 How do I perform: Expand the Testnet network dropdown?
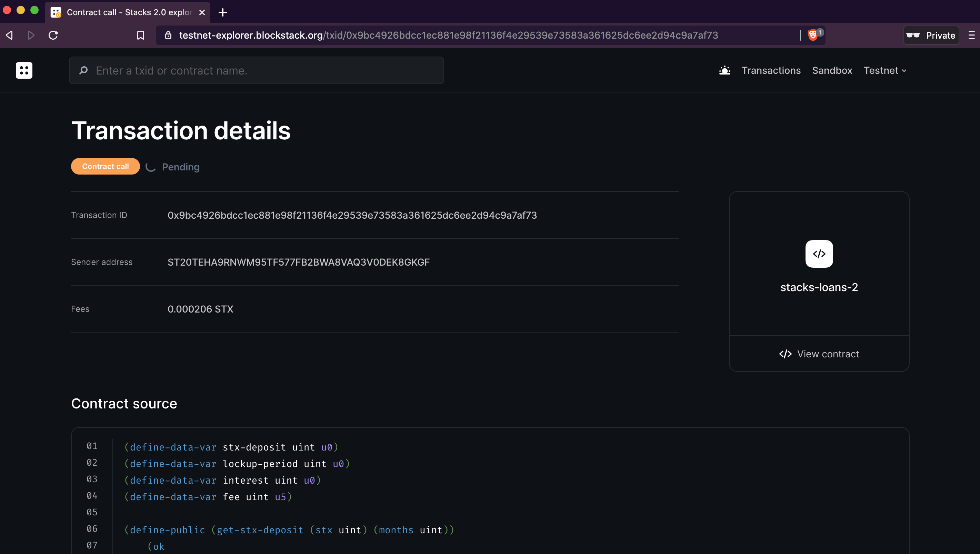pyautogui.click(x=885, y=70)
